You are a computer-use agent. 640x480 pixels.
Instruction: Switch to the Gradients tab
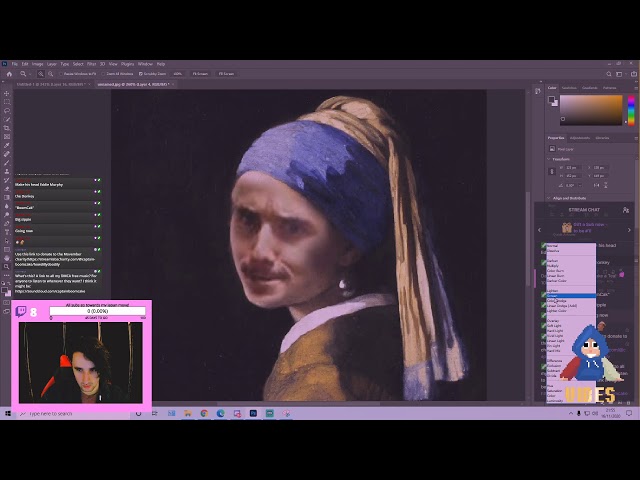tap(589, 88)
